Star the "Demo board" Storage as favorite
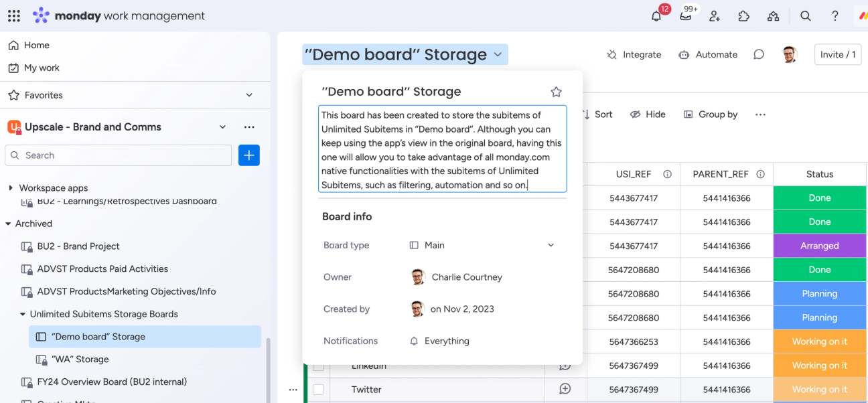 [556, 91]
